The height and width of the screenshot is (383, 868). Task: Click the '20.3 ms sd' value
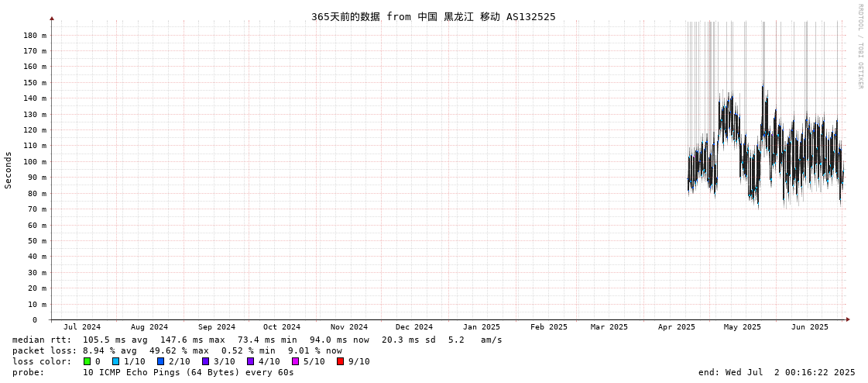tap(409, 340)
